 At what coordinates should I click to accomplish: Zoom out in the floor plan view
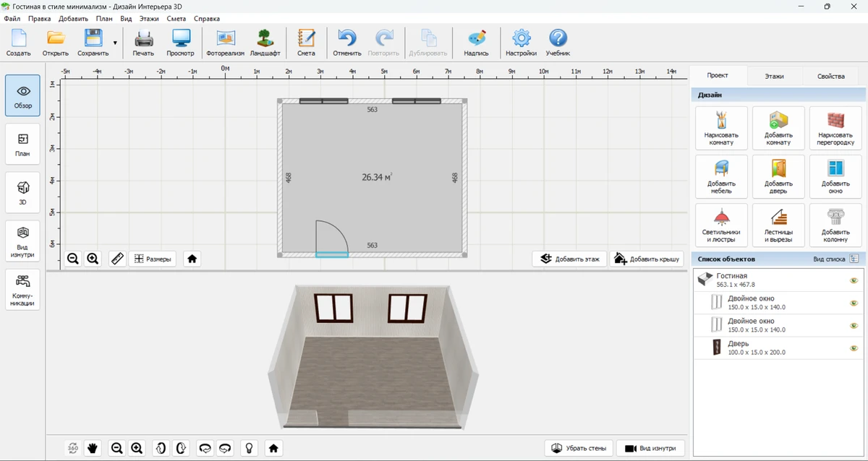tap(73, 259)
